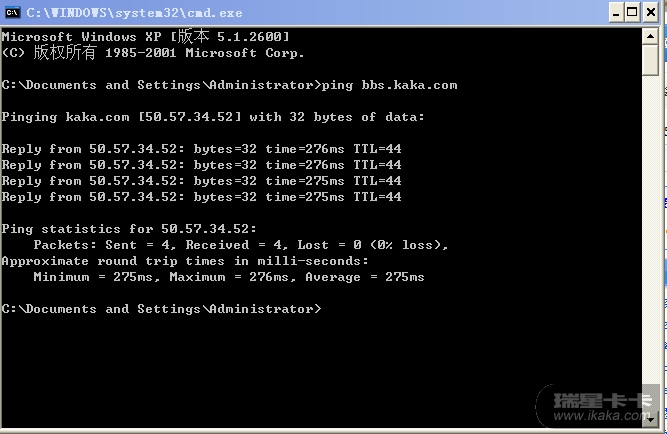Click the last reply line with time=275ms
This screenshot has width=667, height=434.
[201, 197]
